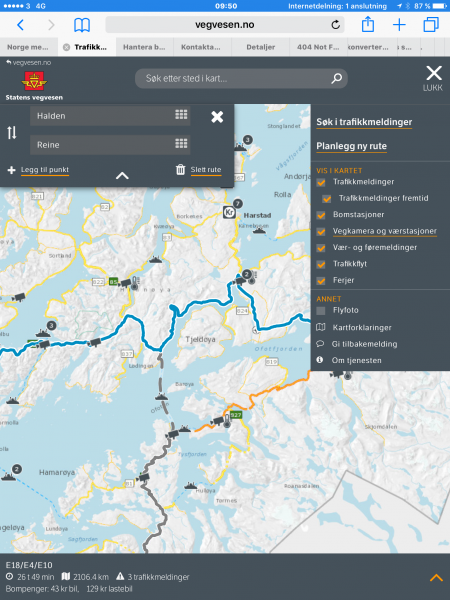Open Safari share icon
The height and width of the screenshot is (600, 450).
pos(368,24)
